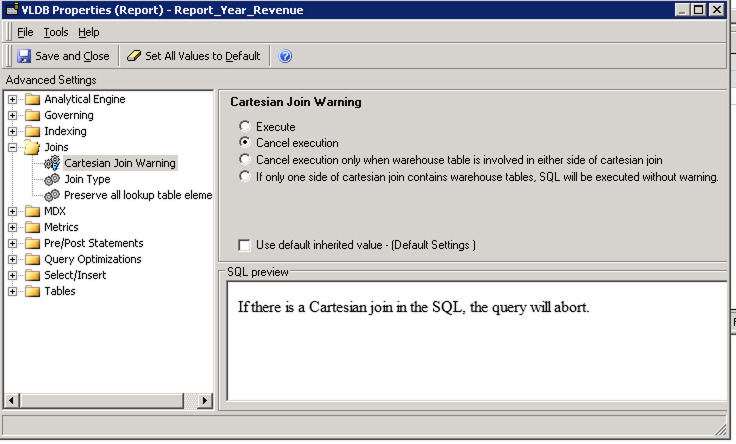Click the Cartesian Join Warning gears icon

pos(52,163)
